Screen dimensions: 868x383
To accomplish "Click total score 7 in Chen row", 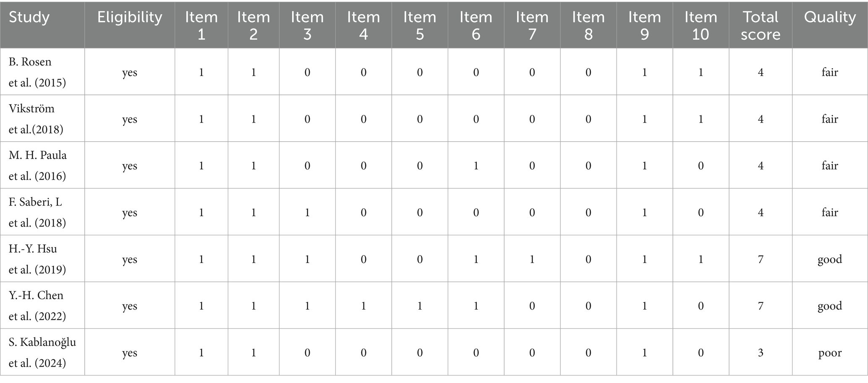I will pyautogui.click(x=760, y=306).
